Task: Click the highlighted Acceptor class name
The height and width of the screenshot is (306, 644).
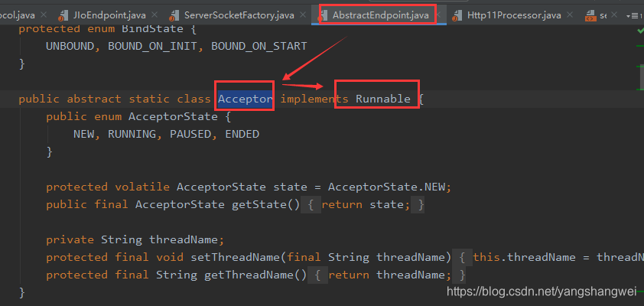Action: coord(246,99)
